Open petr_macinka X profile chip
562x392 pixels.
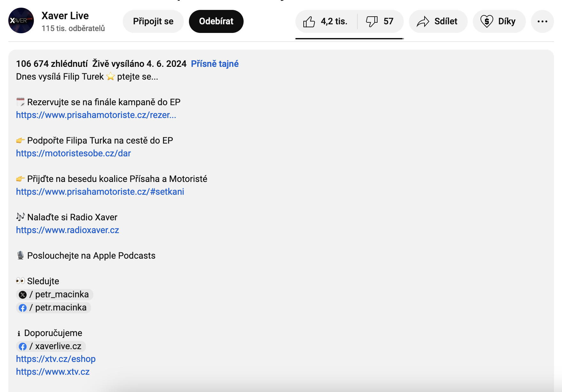[x=55, y=294]
